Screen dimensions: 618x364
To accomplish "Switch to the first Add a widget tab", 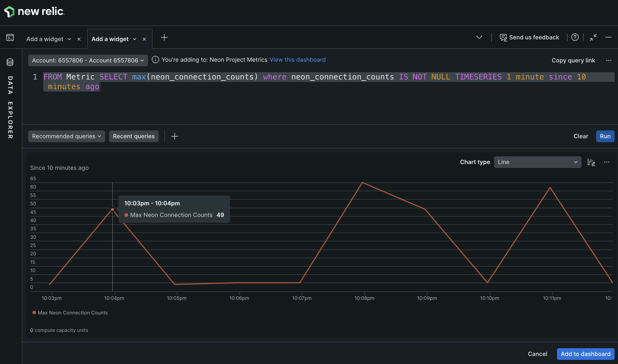I will pyautogui.click(x=45, y=39).
